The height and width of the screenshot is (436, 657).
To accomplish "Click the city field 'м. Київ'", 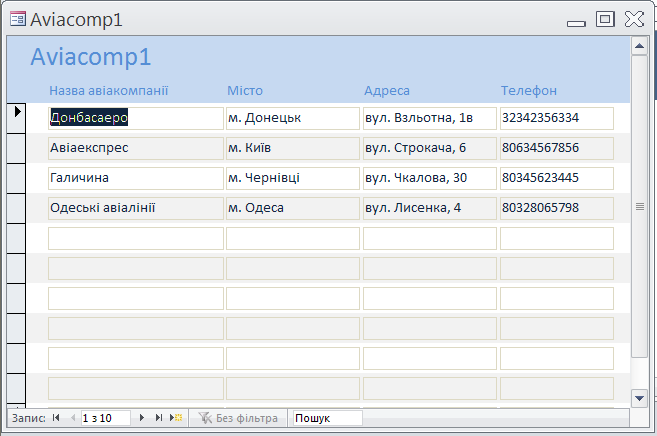I will (293, 148).
